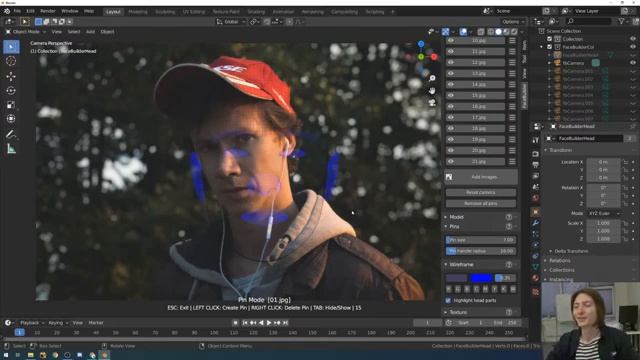
Task: Toggle the FaceBuilderCol collection checkbox
Action: [x=549, y=47]
